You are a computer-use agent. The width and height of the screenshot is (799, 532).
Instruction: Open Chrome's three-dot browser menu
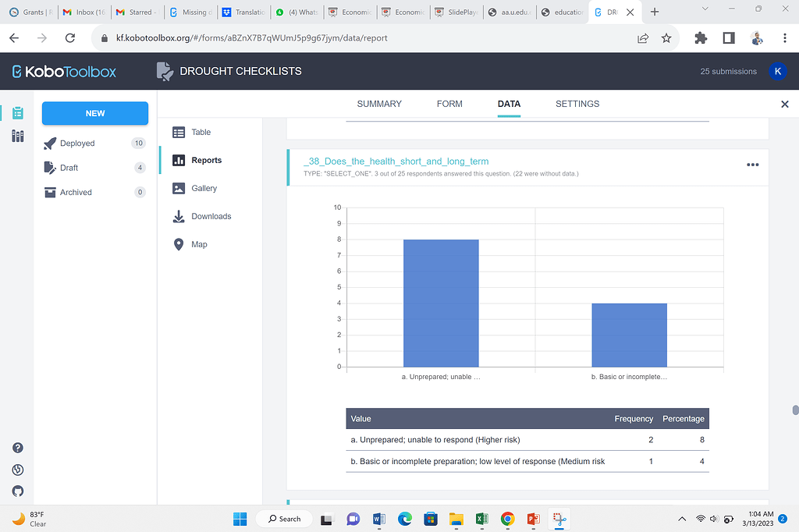tap(784, 37)
